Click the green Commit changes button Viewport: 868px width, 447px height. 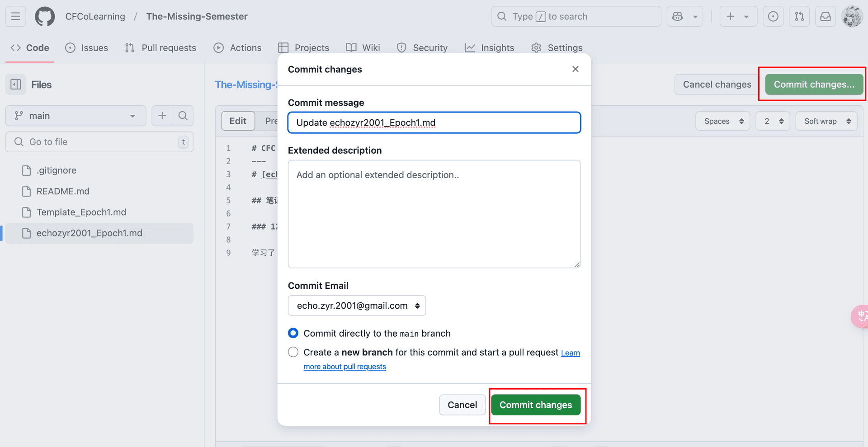pos(535,405)
